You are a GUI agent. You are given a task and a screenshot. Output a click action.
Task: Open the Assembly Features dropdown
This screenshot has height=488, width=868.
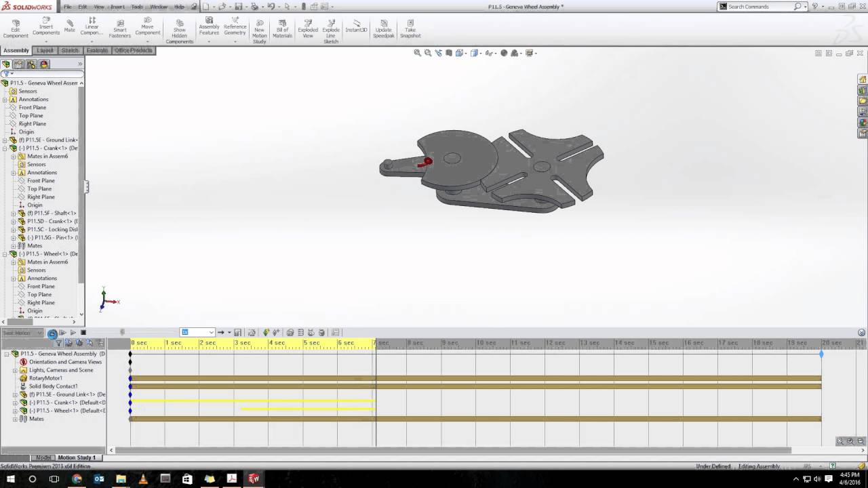tap(209, 40)
